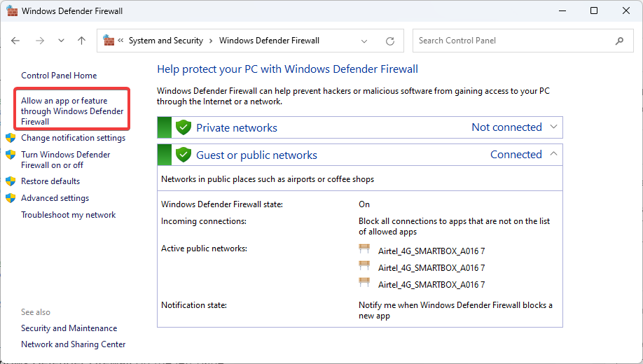643x364 pixels.
Task: Open Advanced settings
Action: pos(55,198)
